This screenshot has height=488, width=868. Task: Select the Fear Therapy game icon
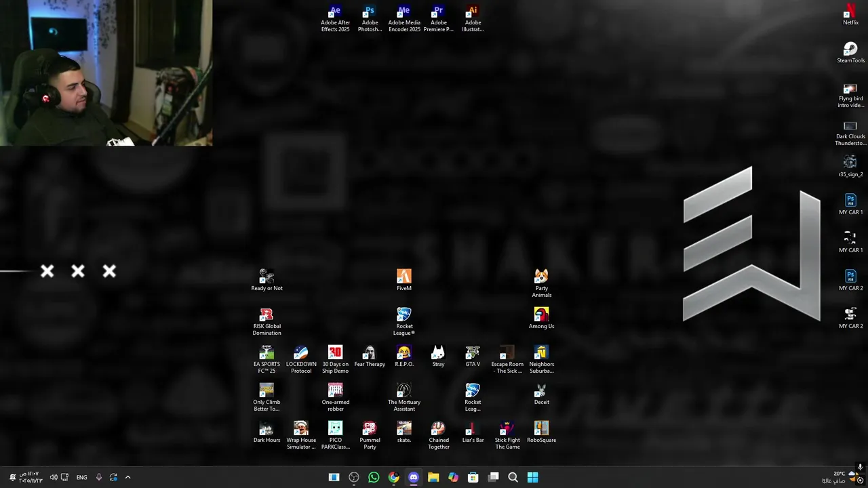370,357
